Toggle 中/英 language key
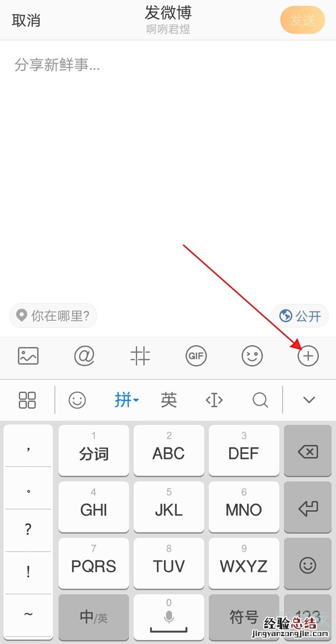 tap(94, 617)
